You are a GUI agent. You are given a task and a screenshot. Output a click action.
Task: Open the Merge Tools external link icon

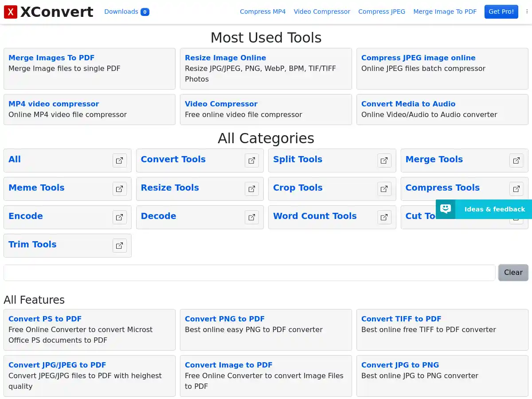pyautogui.click(x=516, y=160)
